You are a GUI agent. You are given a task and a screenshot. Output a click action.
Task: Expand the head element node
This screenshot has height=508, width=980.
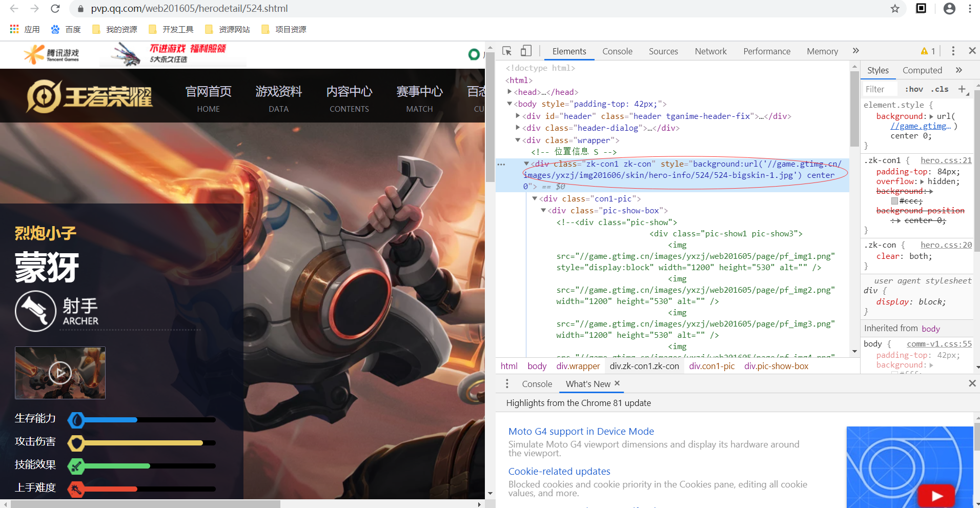click(509, 92)
